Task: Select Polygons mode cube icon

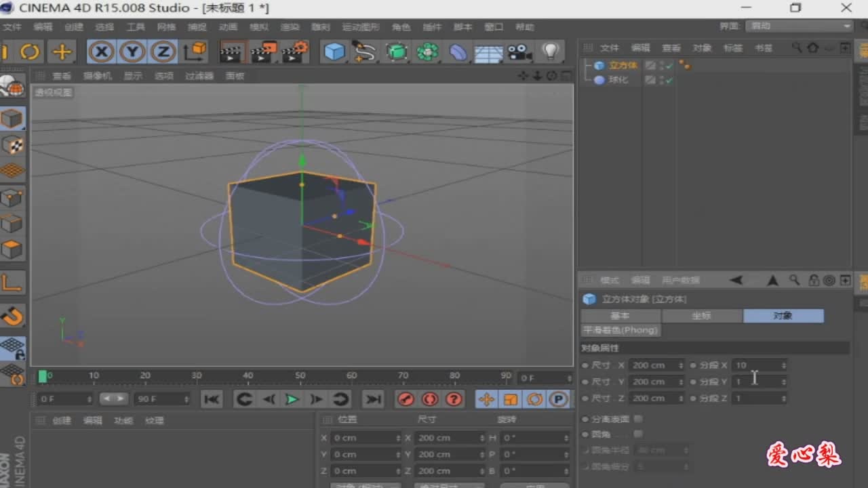Action: [12, 249]
